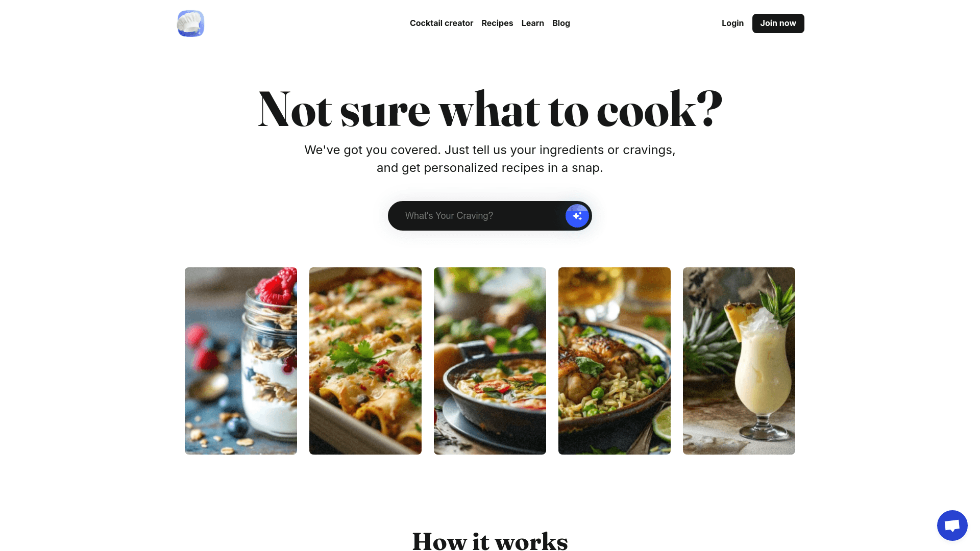Image resolution: width=980 pixels, height=551 pixels.
Task: Click the 'Not sure what to cook?' headline
Action: 490,110
